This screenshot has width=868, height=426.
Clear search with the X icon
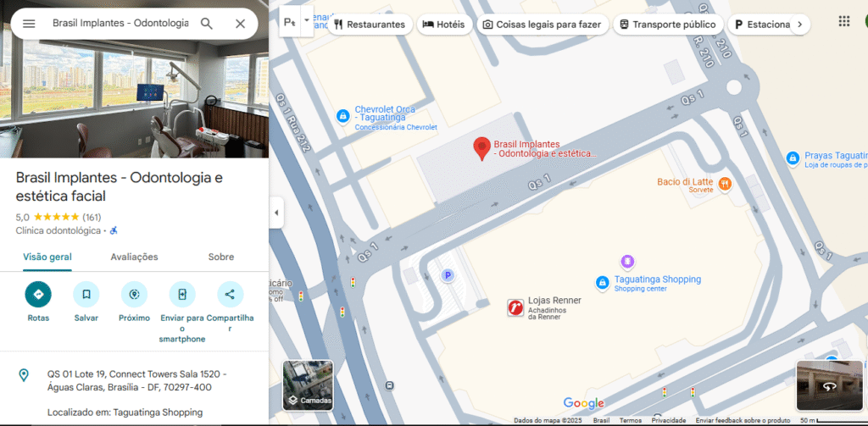click(240, 24)
